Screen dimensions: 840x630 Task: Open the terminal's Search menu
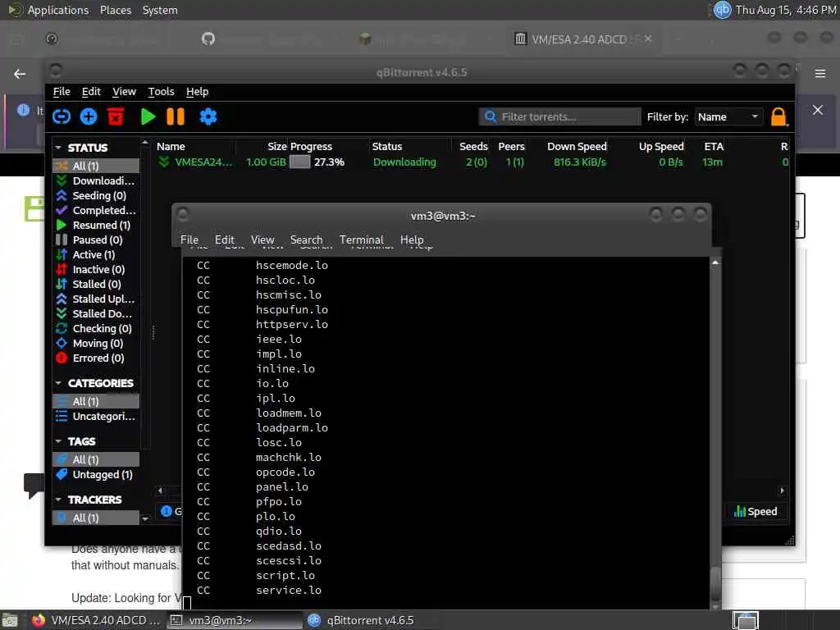(307, 240)
